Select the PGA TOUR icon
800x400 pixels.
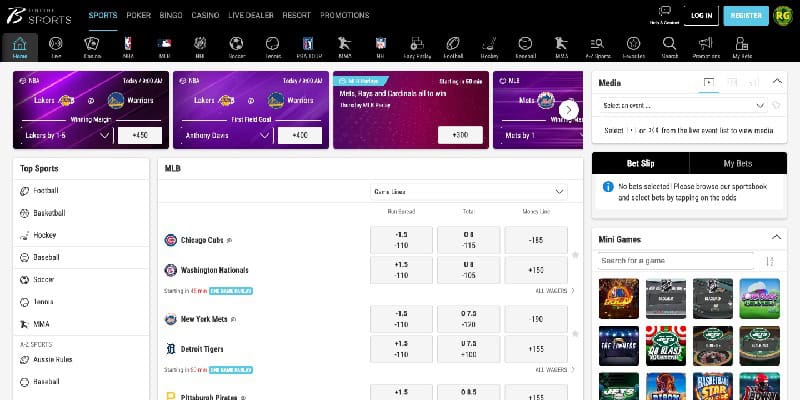pos(309,47)
